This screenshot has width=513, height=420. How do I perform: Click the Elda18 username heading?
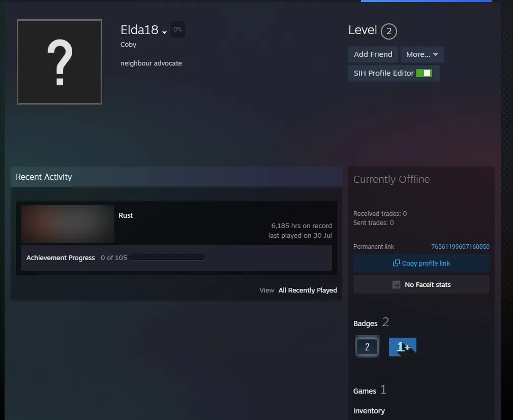(139, 30)
